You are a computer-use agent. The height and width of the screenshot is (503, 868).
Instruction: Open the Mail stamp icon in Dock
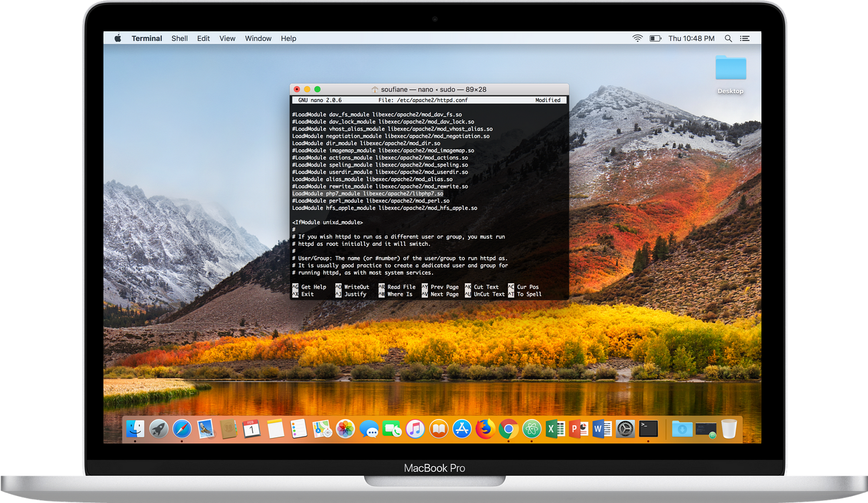(x=206, y=429)
